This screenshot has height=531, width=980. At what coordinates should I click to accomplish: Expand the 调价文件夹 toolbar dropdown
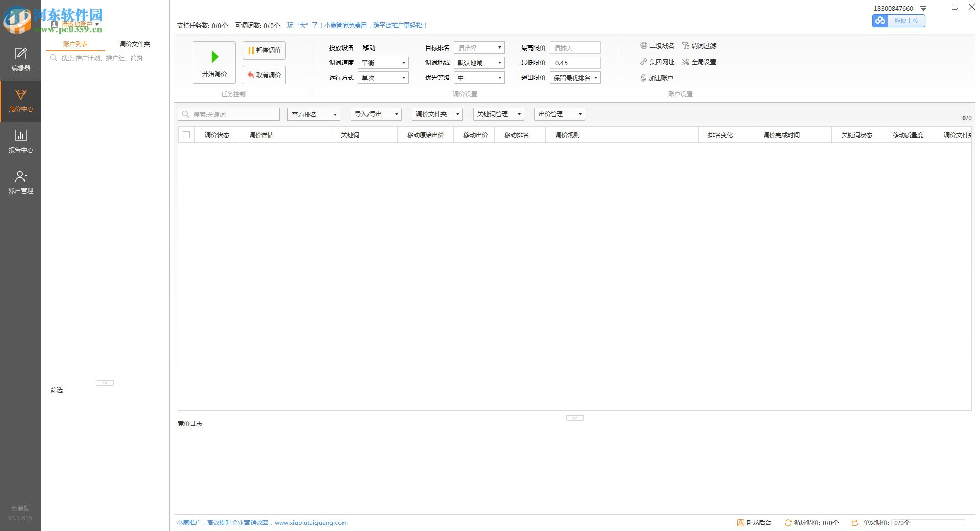click(437, 114)
